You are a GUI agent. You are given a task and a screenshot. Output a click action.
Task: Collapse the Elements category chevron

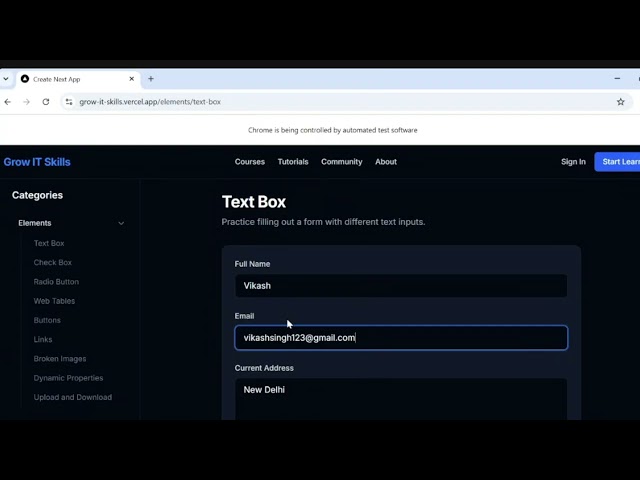point(121,223)
